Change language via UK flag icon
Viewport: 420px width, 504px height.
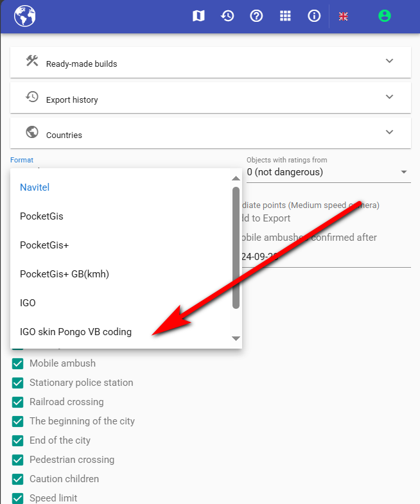coord(343,16)
